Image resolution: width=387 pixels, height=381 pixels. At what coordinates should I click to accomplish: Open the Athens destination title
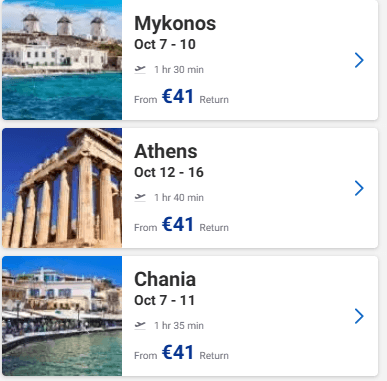point(166,151)
